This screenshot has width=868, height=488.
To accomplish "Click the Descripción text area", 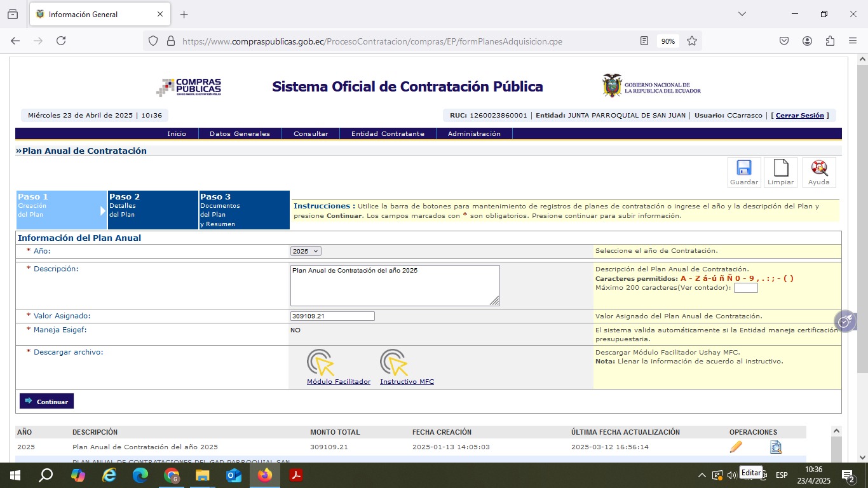I will coord(395,285).
